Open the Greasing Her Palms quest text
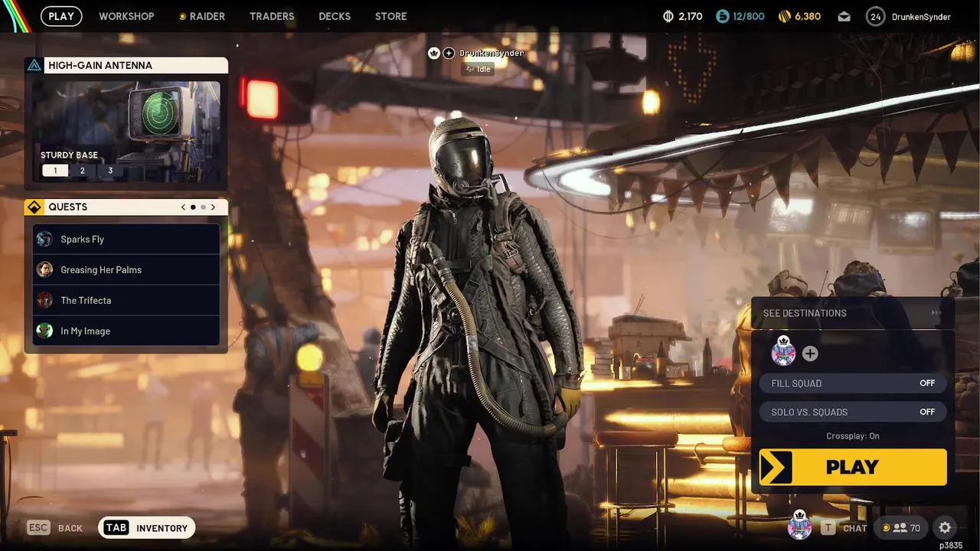The image size is (980, 551). 101,270
